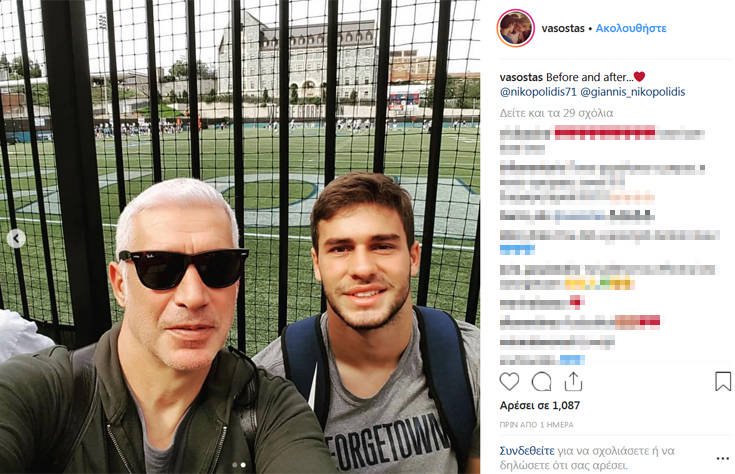
Task: Click the Συνδεθείτε login link
Action: [527, 451]
